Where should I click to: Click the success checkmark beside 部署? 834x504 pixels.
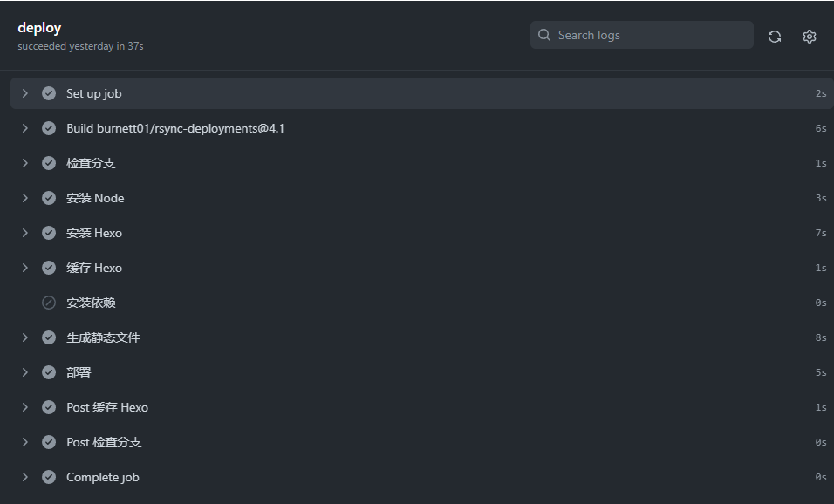pyautogui.click(x=49, y=372)
